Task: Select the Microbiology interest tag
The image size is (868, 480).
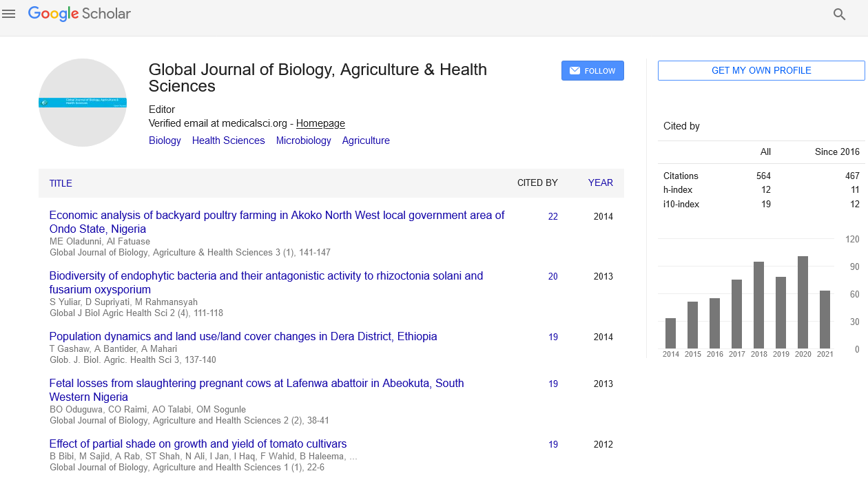Action: [x=303, y=140]
